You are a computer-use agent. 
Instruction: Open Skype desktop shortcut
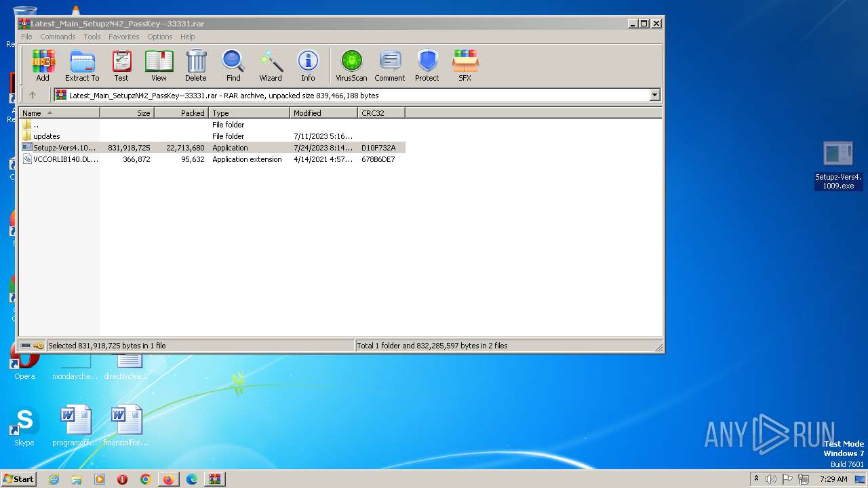point(24,427)
